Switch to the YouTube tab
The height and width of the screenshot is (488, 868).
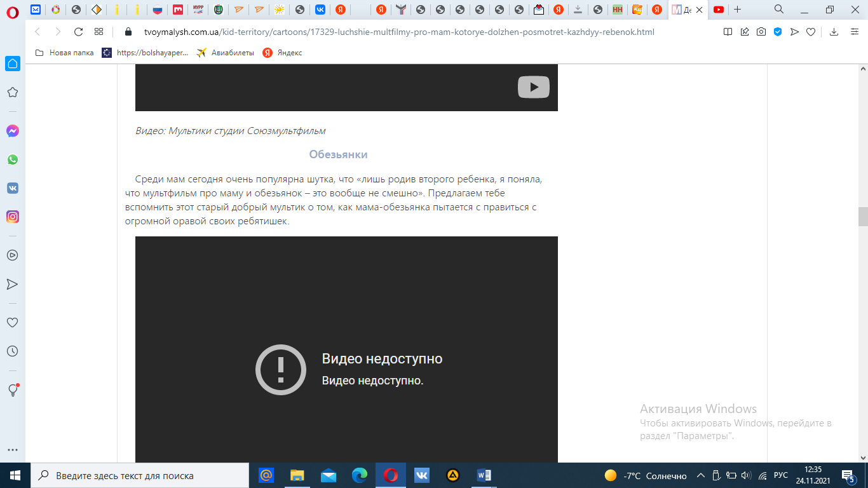pyautogui.click(x=719, y=10)
